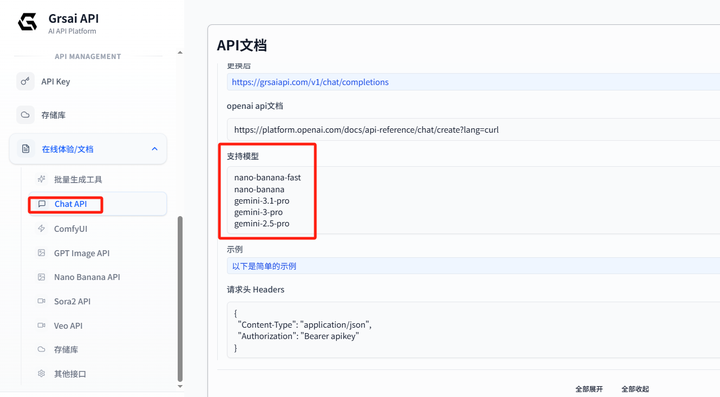Image resolution: width=720 pixels, height=397 pixels.
Task: Collapse the 在线体验/文档 section chevron
Action: tap(155, 149)
